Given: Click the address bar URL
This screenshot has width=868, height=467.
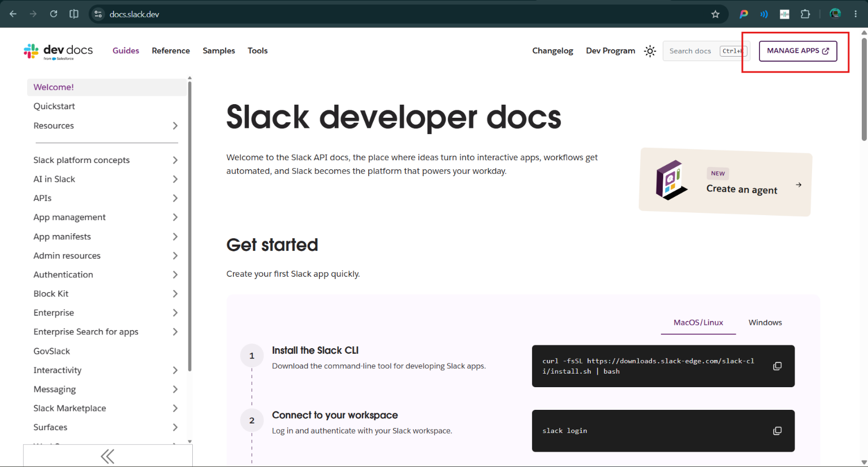Looking at the screenshot, I should [x=135, y=14].
